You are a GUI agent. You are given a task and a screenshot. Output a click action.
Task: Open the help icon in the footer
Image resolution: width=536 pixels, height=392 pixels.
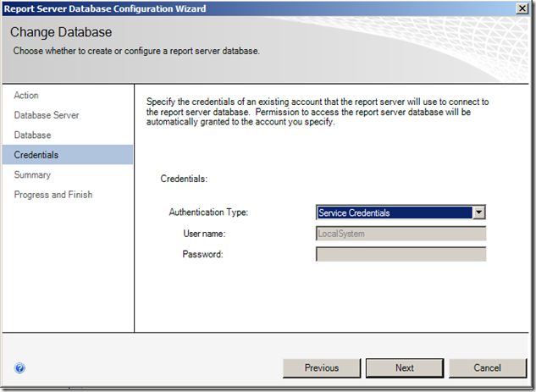(19, 367)
